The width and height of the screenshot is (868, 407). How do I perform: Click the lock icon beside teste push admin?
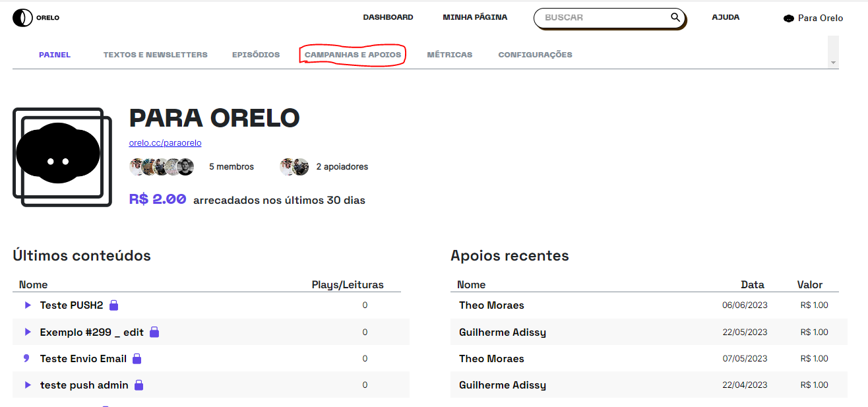point(139,385)
